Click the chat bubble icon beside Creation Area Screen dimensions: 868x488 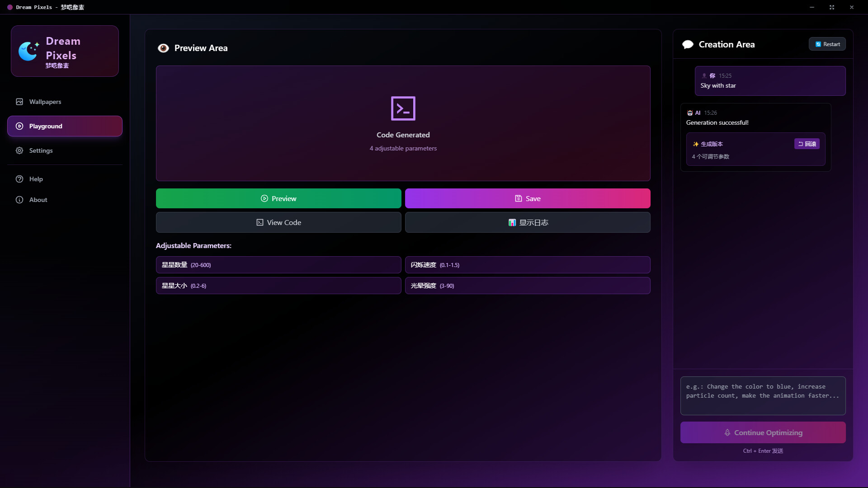click(688, 44)
